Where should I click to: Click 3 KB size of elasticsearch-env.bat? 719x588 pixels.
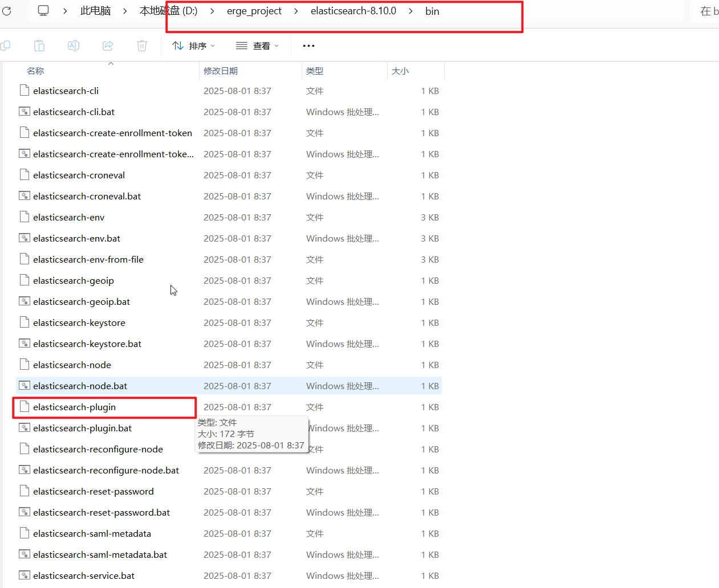tap(430, 238)
